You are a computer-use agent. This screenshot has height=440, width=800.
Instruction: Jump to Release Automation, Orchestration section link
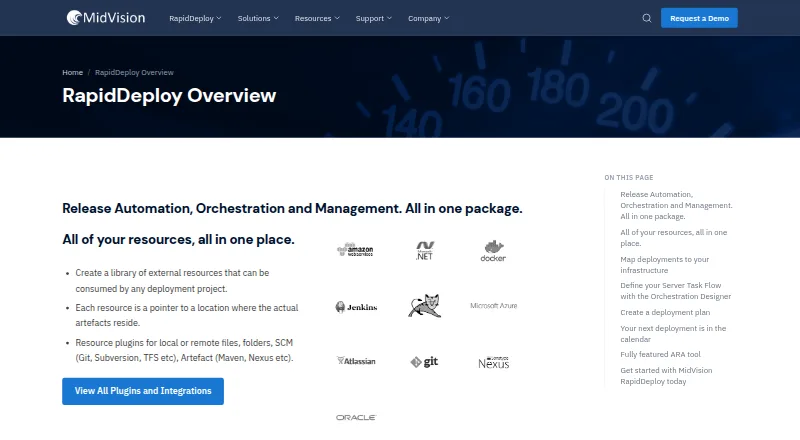(x=676, y=205)
